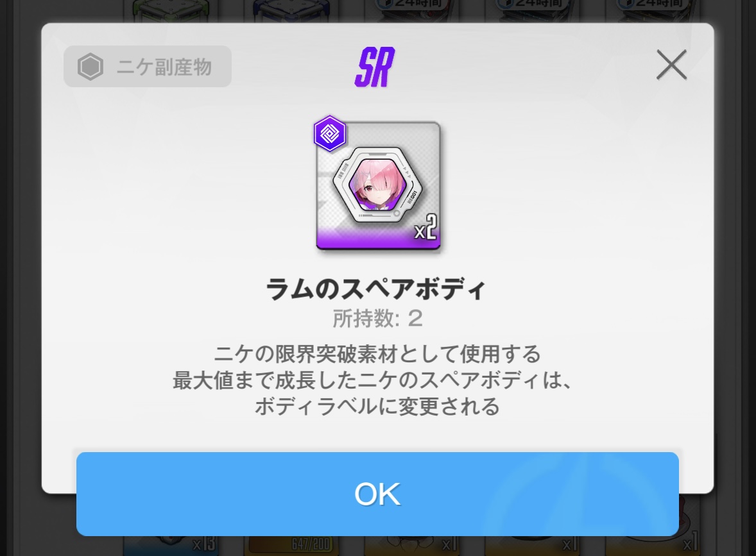Select the background item showing 647/200
The height and width of the screenshot is (556, 756).
[x=293, y=543]
